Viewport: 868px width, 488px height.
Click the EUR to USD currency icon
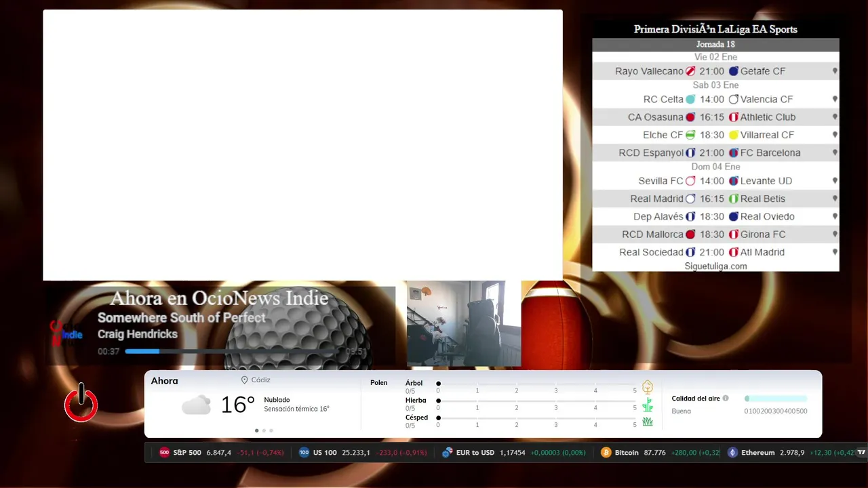[x=447, y=453]
